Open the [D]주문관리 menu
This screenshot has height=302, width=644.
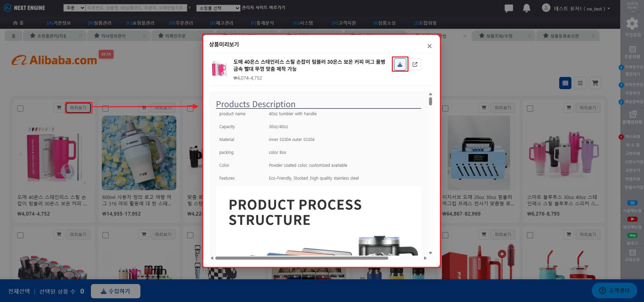tap(181, 23)
